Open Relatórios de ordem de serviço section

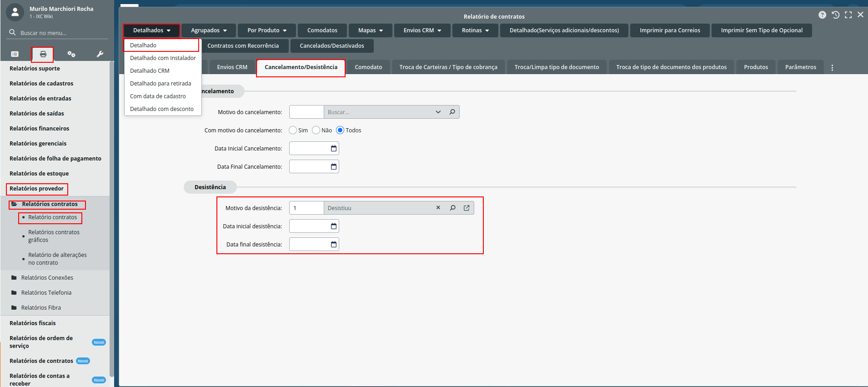[x=41, y=342]
